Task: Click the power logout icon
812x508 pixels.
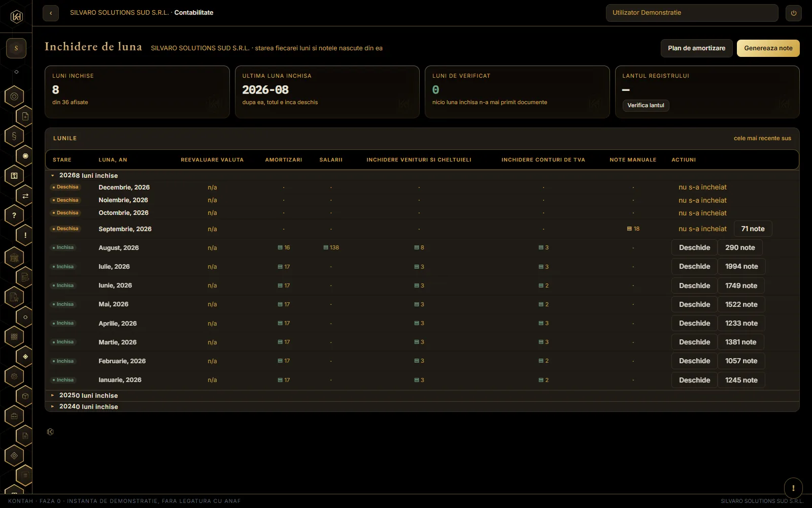Action: click(x=794, y=13)
